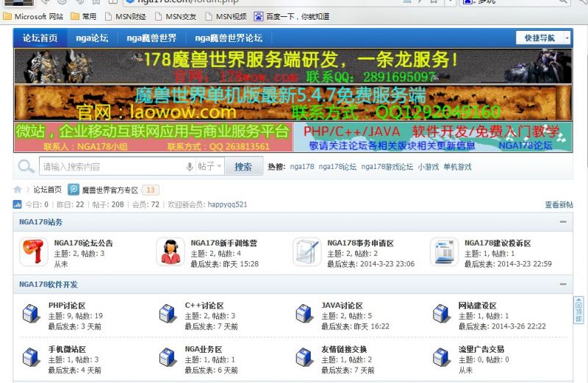
Task: Click the 网站建设区 forum icon
Action: [442, 314]
